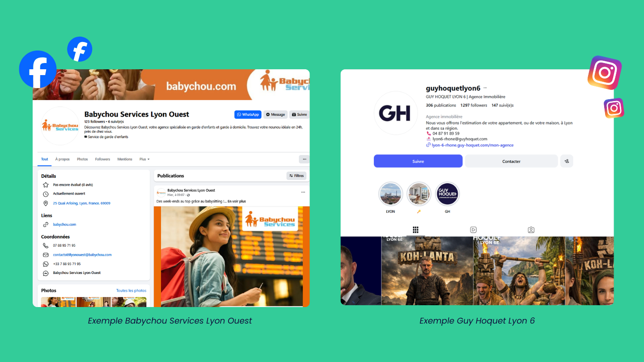
Task: Click the WhatsApp icon beside +33 7 88 95 71 95
Action: click(x=46, y=264)
